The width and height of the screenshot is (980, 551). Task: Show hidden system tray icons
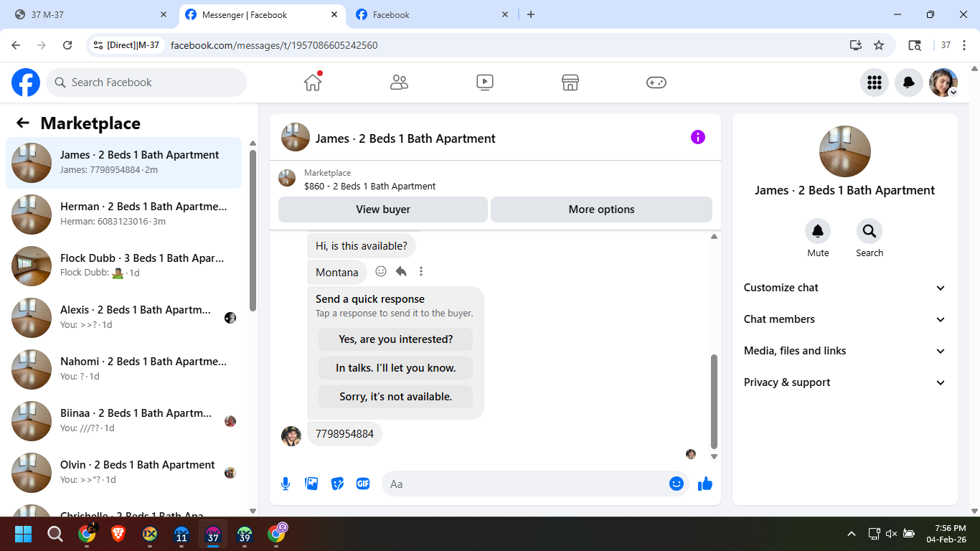pos(852,534)
